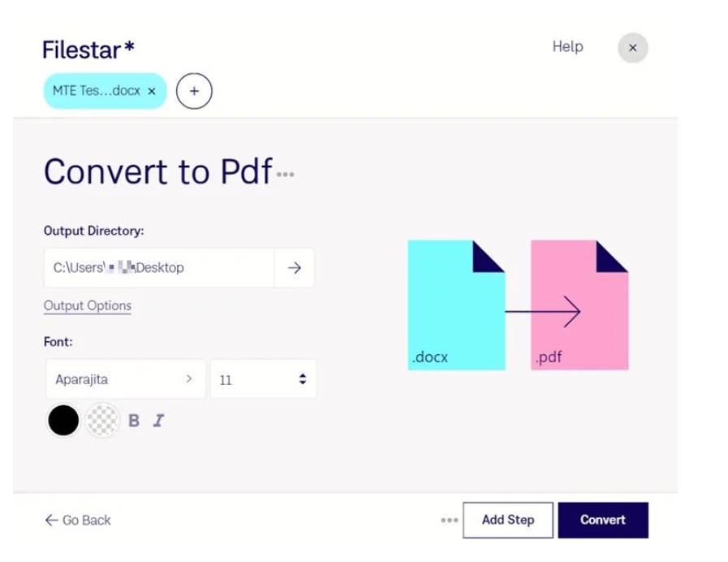728x562 pixels.
Task: Remove the MTE Test docx file tag
Action: (x=151, y=92)
